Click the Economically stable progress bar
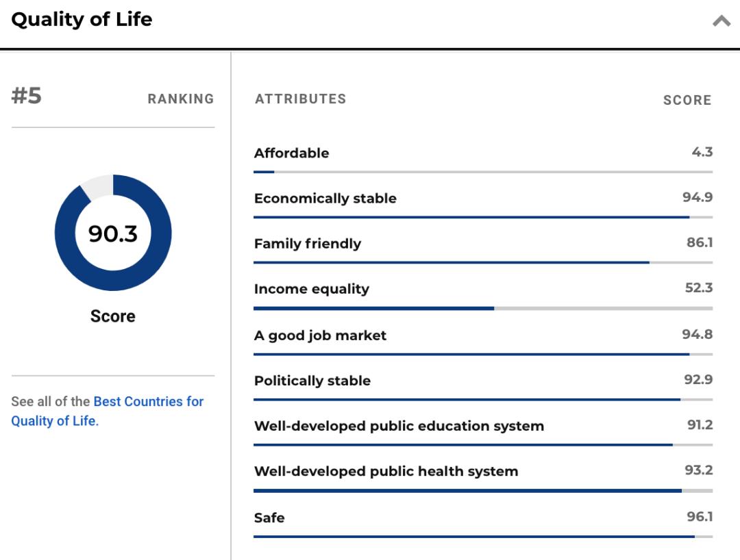740x560 pixels. tap(482, 217)
